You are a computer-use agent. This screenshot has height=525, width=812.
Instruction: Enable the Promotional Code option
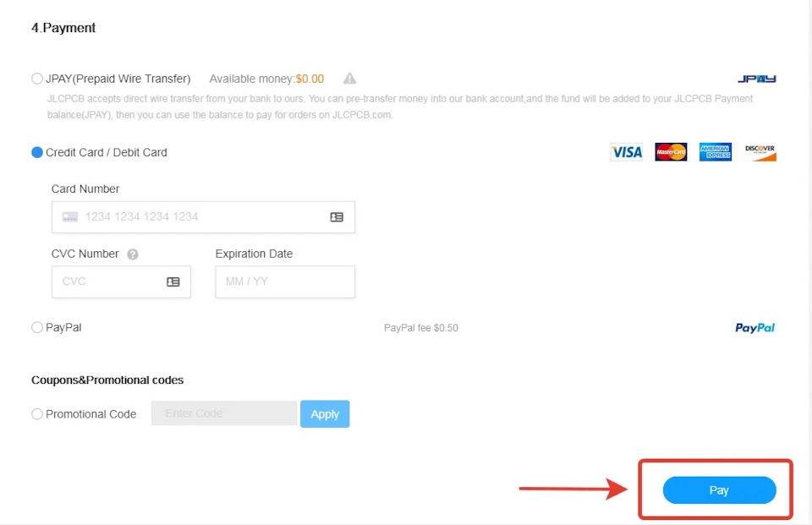[37, 414]
